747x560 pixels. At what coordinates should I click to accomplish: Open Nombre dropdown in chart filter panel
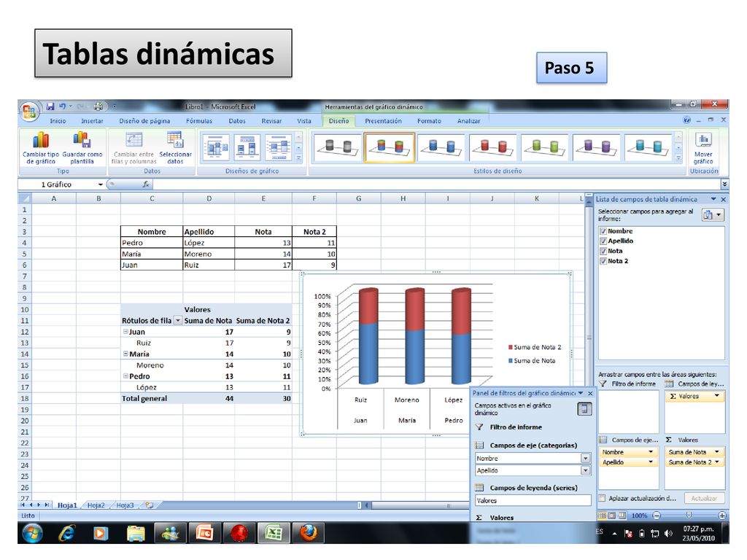[586, 458]
